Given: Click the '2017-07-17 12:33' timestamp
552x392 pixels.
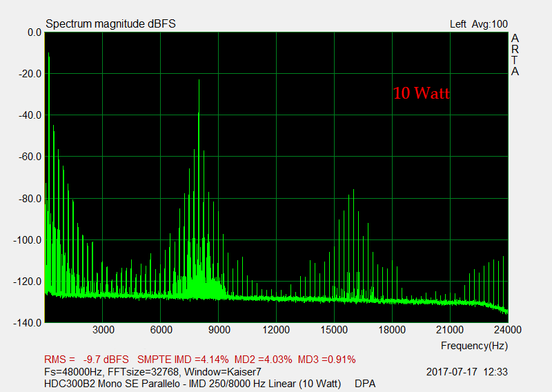Looking at the screenshot, I should (467, 372).
